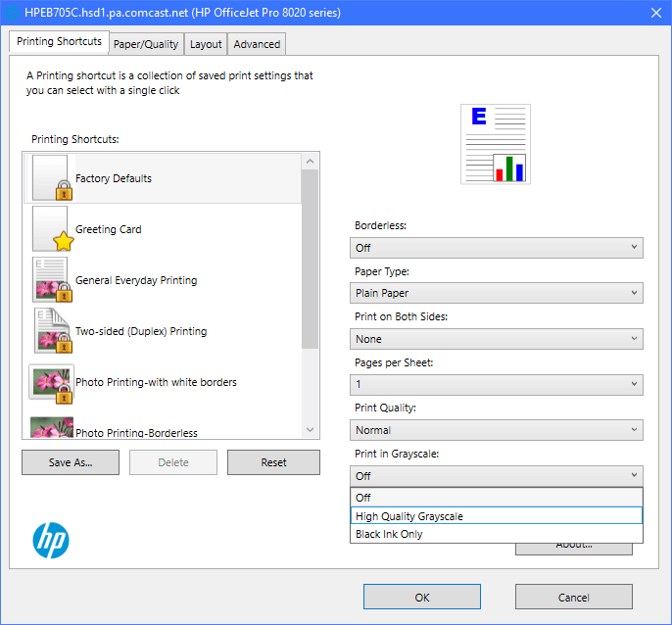Screen dimensions: 672x625
Task: Click the Cancel button
Action: [x=573, y=597]
